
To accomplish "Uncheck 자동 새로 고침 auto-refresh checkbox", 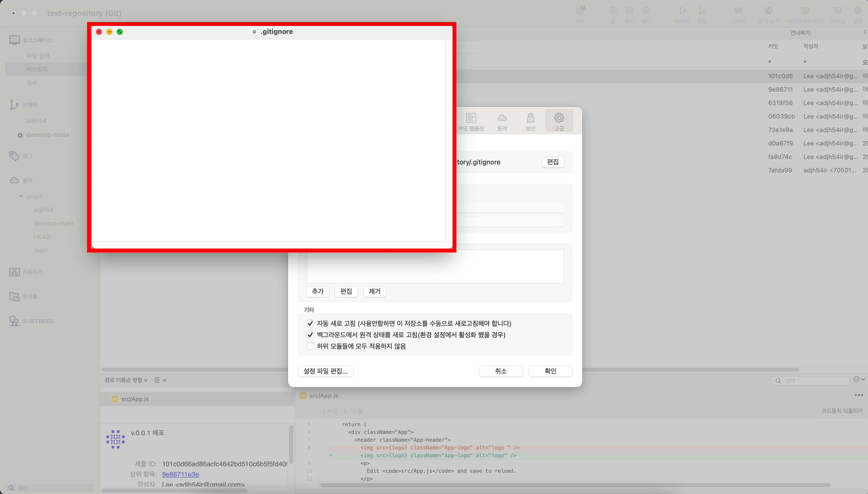I will 310,323.
